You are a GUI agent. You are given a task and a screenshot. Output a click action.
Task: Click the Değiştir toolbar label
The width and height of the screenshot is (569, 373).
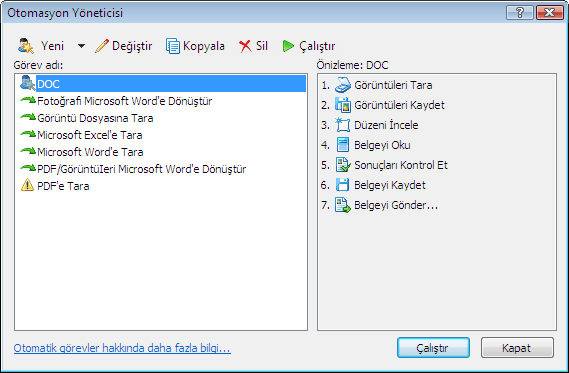pos(132,46)
